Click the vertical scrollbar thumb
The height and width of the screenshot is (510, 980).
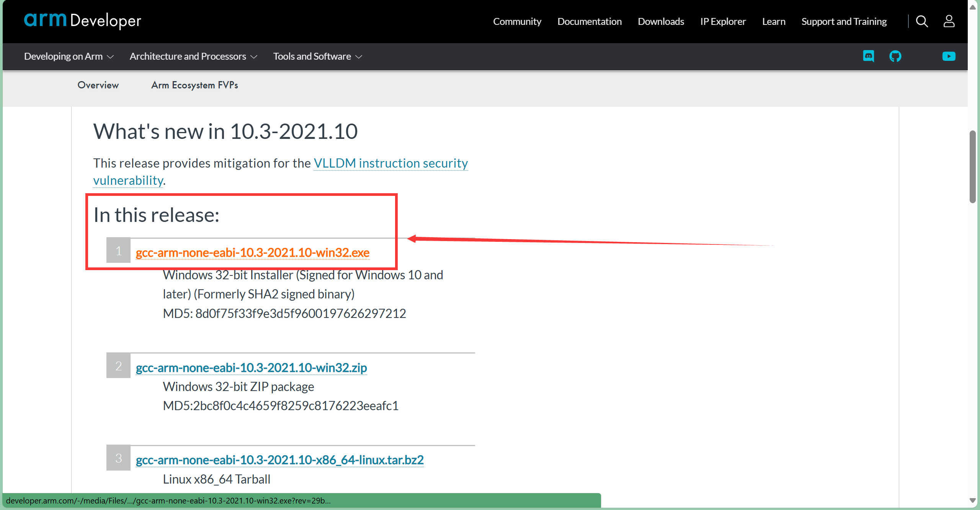coord(972,166)
